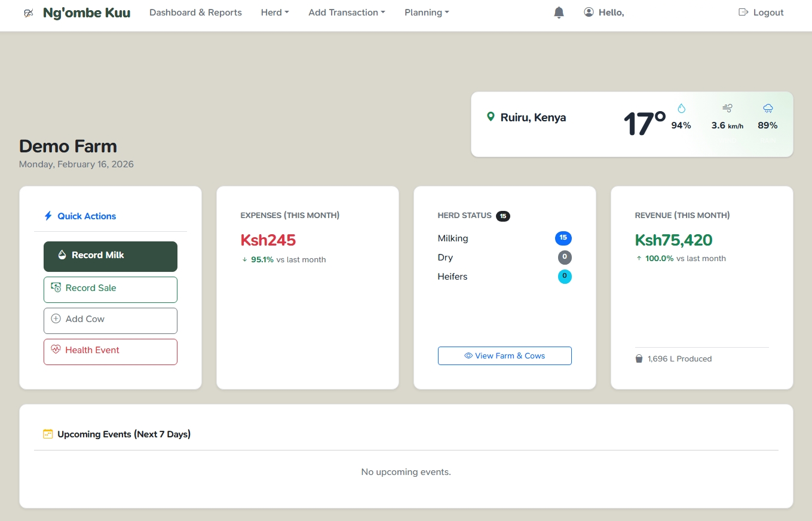The image size is (812, 521).
Task: Click the rain cloud icon showing 89%
Action: (x=767, y=108)
